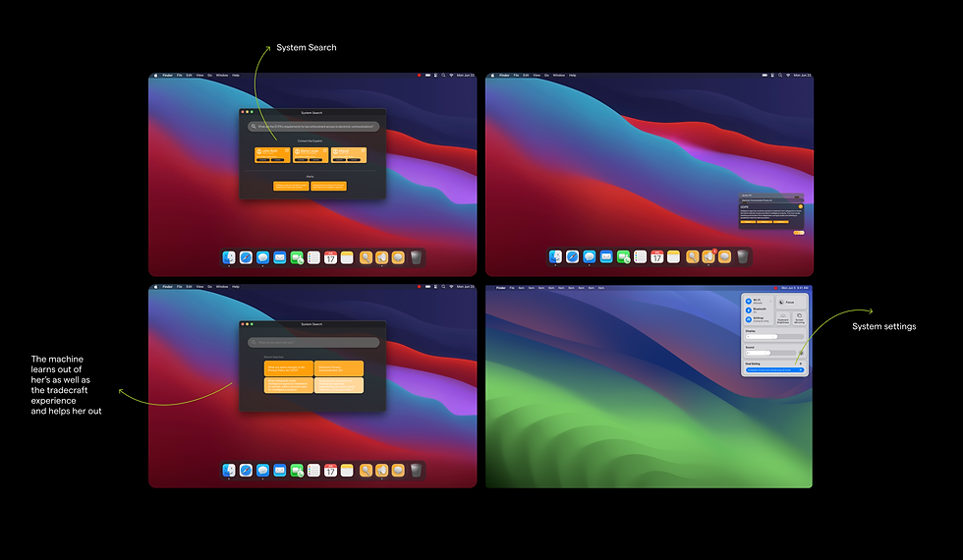The height and width of the screenshot is (560, 963).
Task: Open Help menu in bottom-left desktop's menu bar
Action: pos(235,287)
